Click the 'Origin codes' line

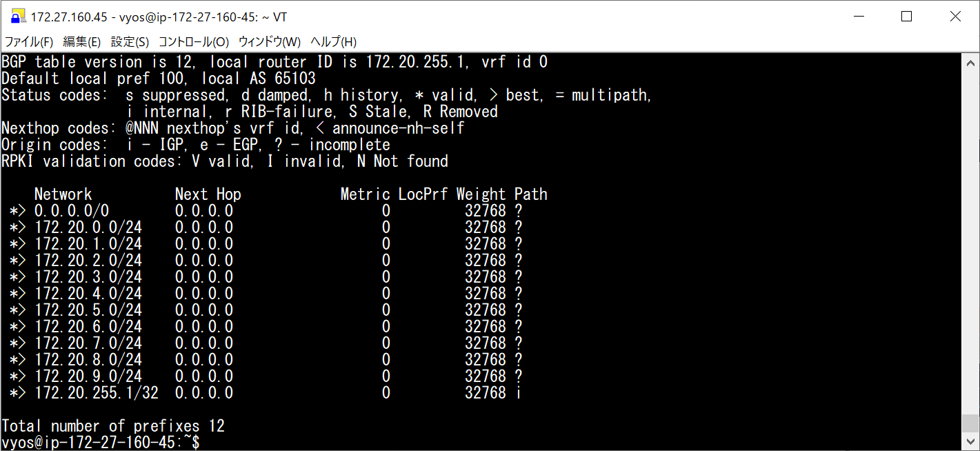(196, 145)
